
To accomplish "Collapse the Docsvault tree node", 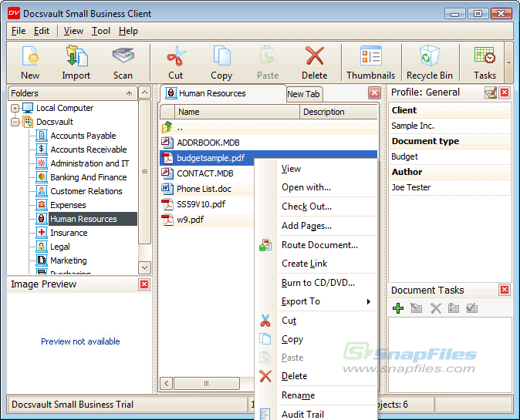I will point(15,122).
